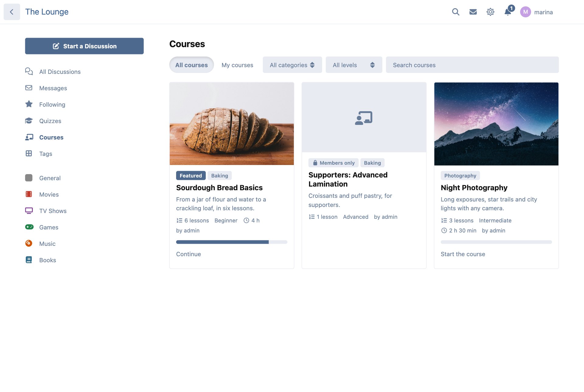Open the All categories dropdown
This screenshot has height=392, width=584.
point(292,65)
